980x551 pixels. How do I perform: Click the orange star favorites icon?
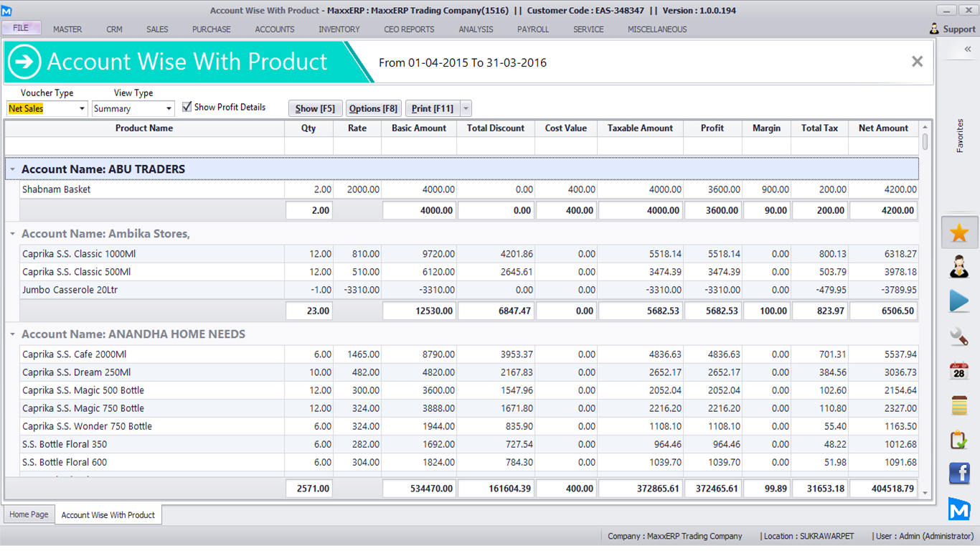click(x=959, y=232)
